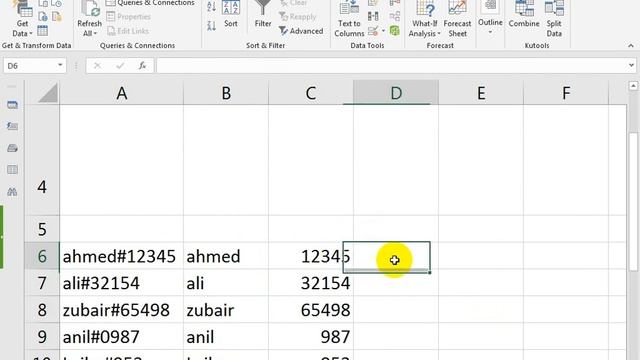640x360 pixels.
Task: Expand the Data Validation dropdown arrow
Action: click(x=383, y=31)
